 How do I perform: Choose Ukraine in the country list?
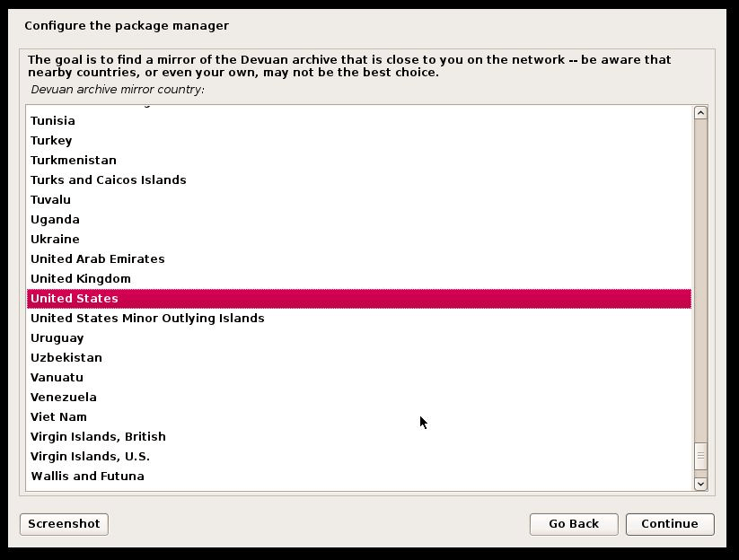pos(57,239)
